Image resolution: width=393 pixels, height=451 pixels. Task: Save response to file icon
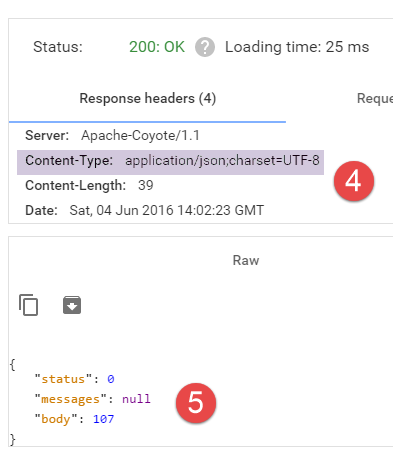point(72,305)
